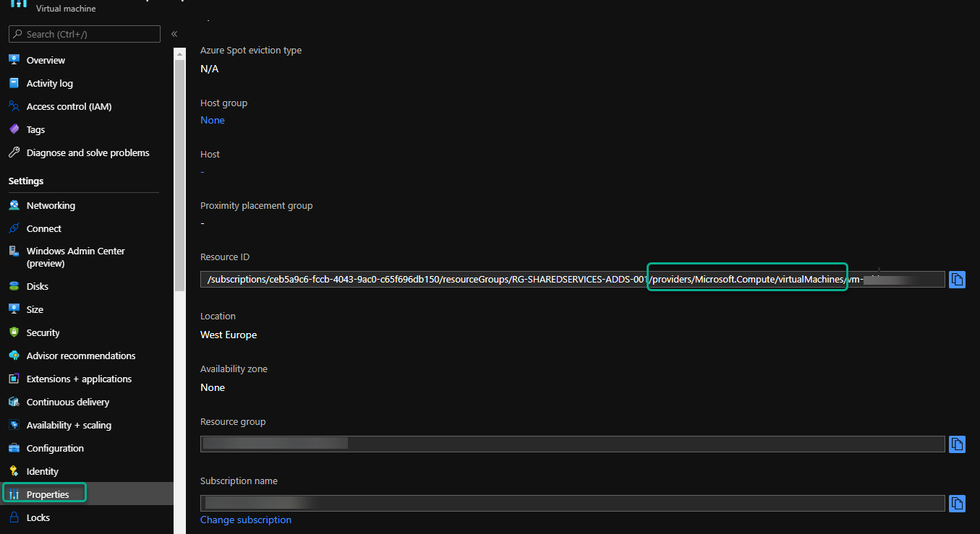Click the Overview monitor icon

click(14, 60)
